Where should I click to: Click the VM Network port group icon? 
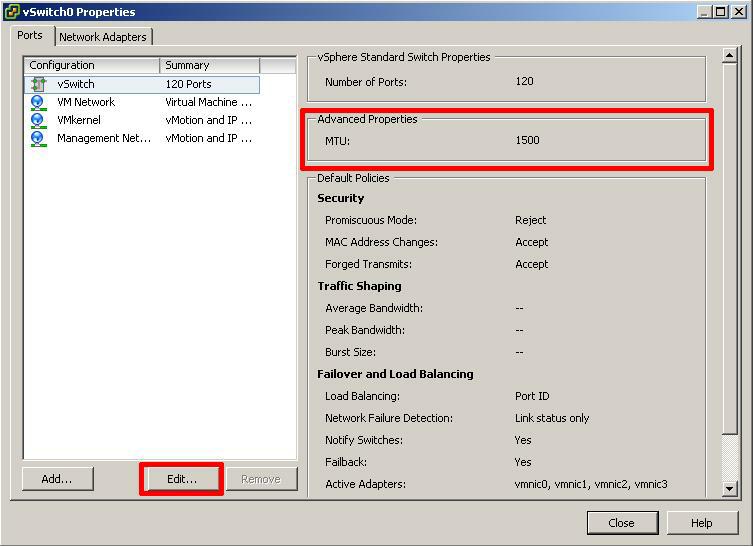click(x=38, y=102)
